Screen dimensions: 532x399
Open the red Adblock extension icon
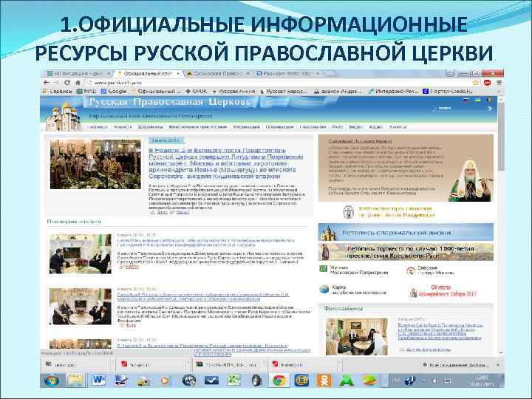(487, 83)
